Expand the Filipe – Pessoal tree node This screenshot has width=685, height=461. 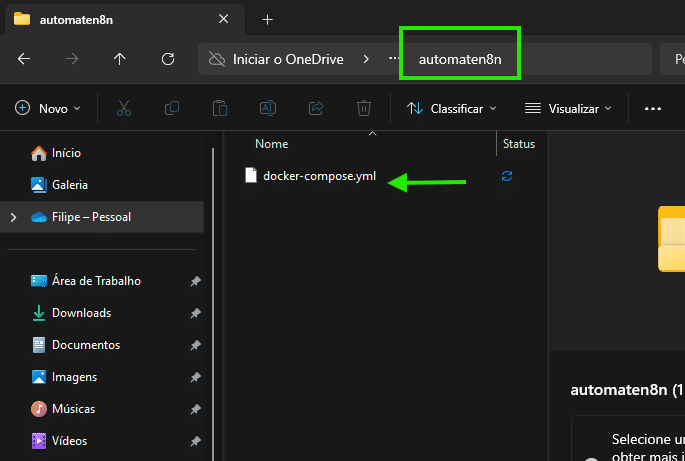14,217
